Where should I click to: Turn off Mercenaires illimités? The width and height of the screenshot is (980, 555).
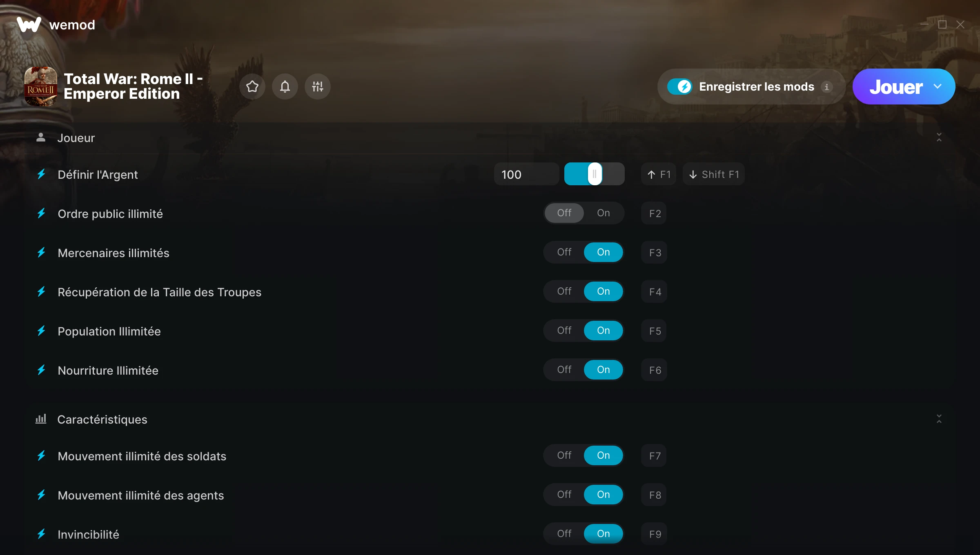(x=564, y=252)
